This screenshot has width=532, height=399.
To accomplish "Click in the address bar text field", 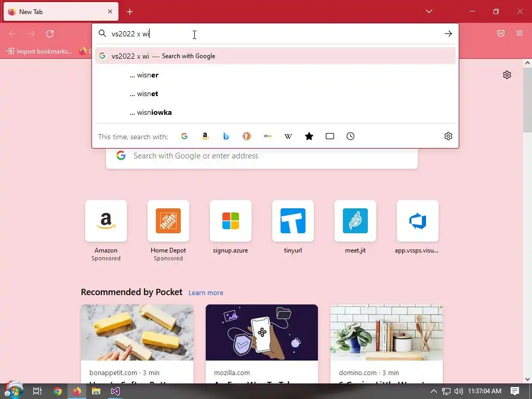I will [x=275, y=34].
